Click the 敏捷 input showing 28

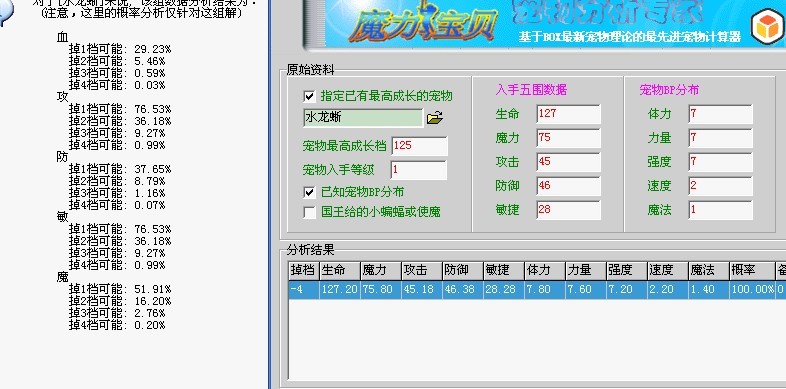568,210
